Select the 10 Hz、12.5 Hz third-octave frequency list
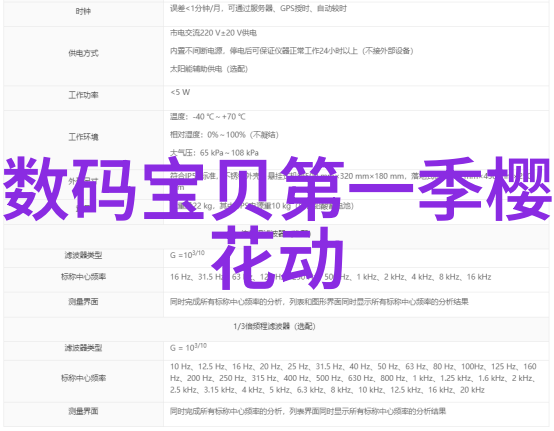 [353, 378]
